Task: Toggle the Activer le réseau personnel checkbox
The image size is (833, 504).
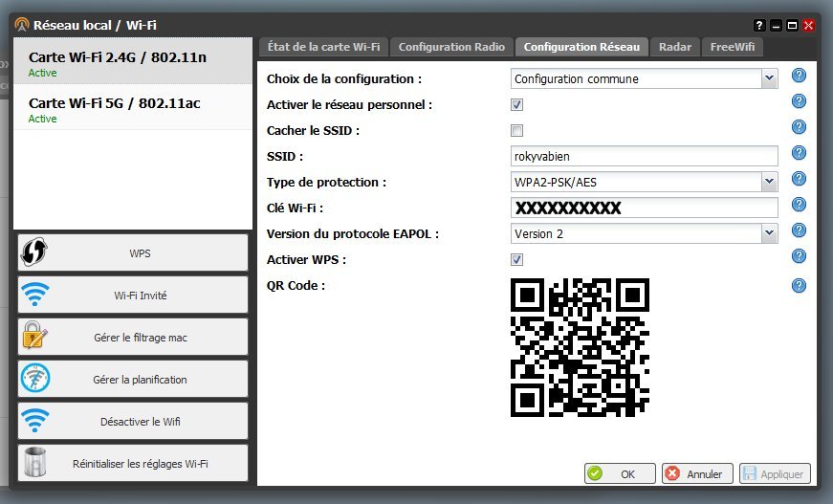Action: point(516,104)
